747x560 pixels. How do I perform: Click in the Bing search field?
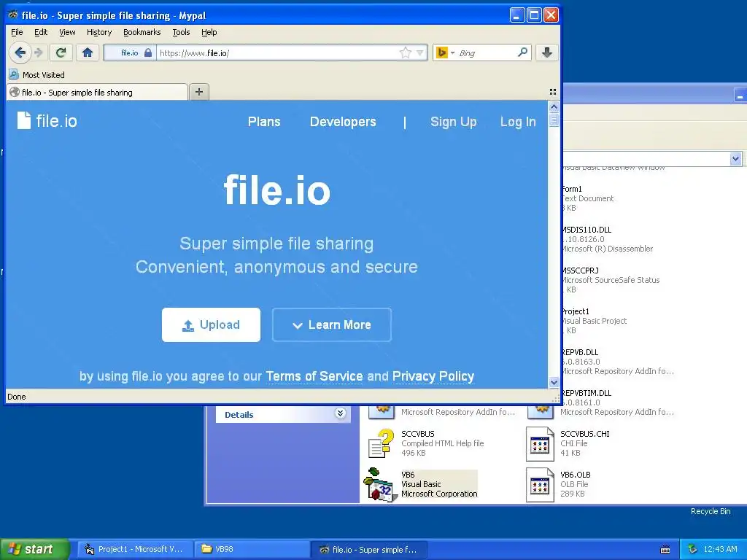tap(487, 52)
